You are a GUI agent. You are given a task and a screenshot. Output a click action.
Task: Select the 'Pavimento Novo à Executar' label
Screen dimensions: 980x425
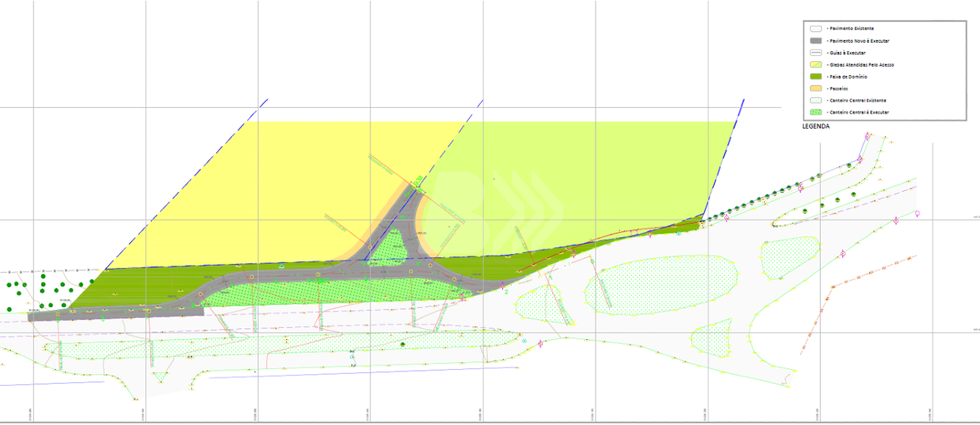point(859,41)
